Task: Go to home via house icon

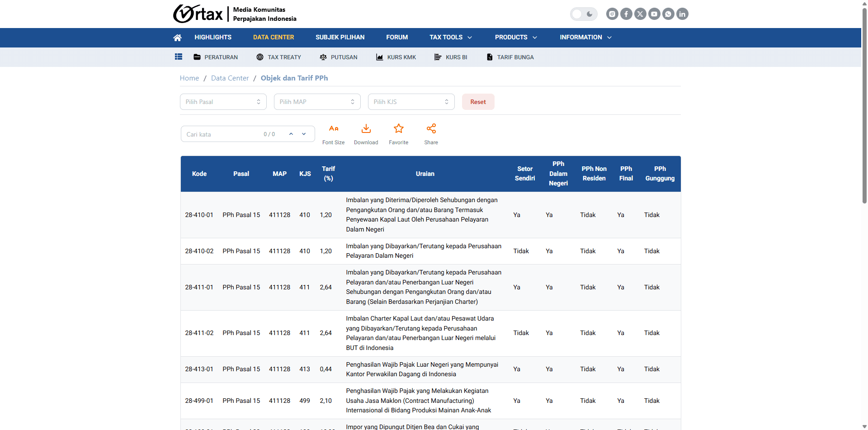Action: click(177, 38)
